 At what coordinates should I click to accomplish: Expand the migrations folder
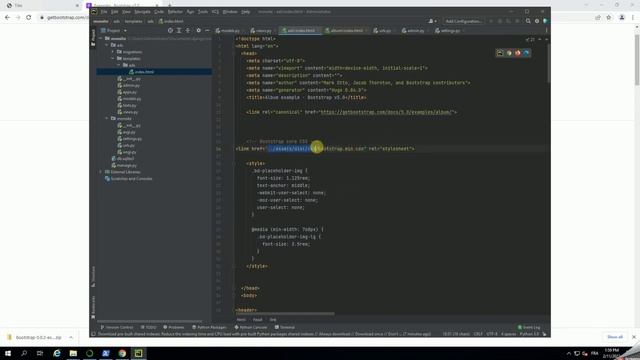click(x=113, y=52)
